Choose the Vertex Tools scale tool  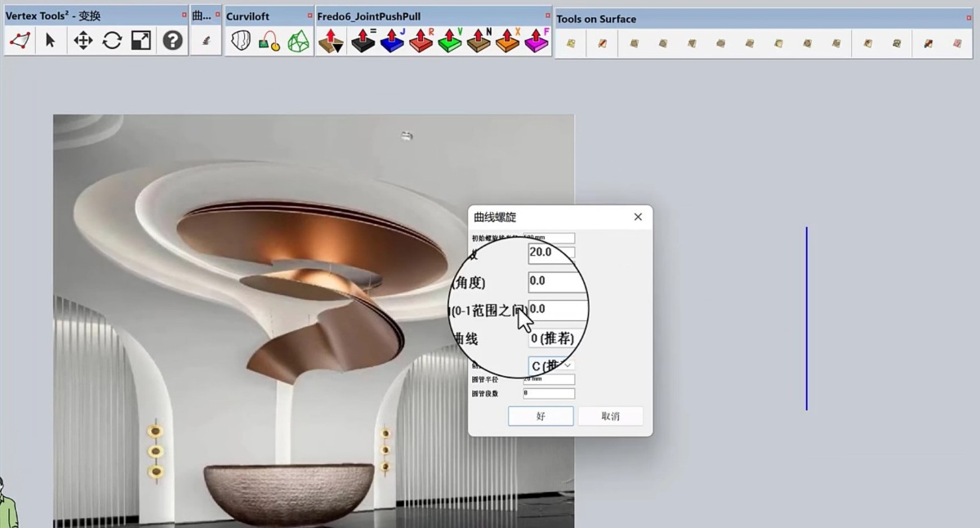click(141, 40)
